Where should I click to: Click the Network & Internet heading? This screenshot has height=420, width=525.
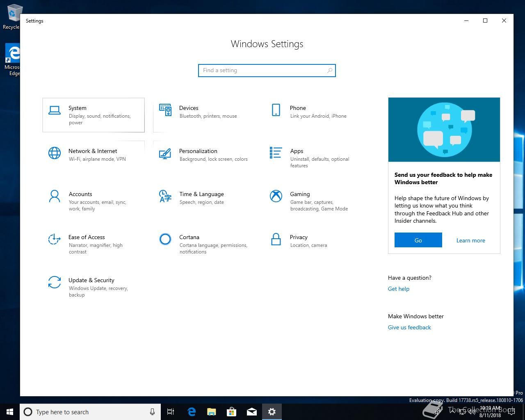point(93,151)
